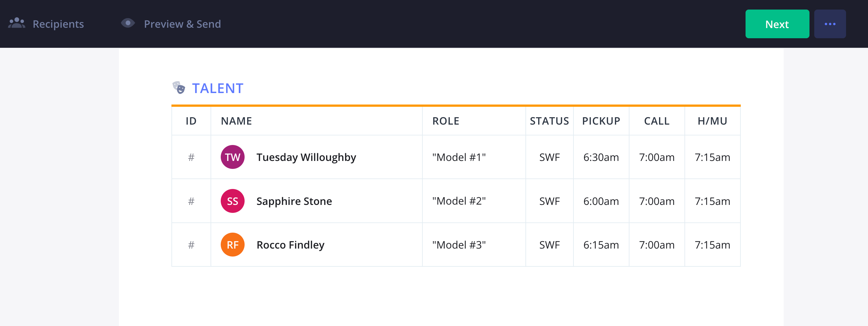The height and width of the screenshot is (326, 868).
Task: Click the Talent theater masks icon
Action: pyautogui.click(x=179, y=88)
